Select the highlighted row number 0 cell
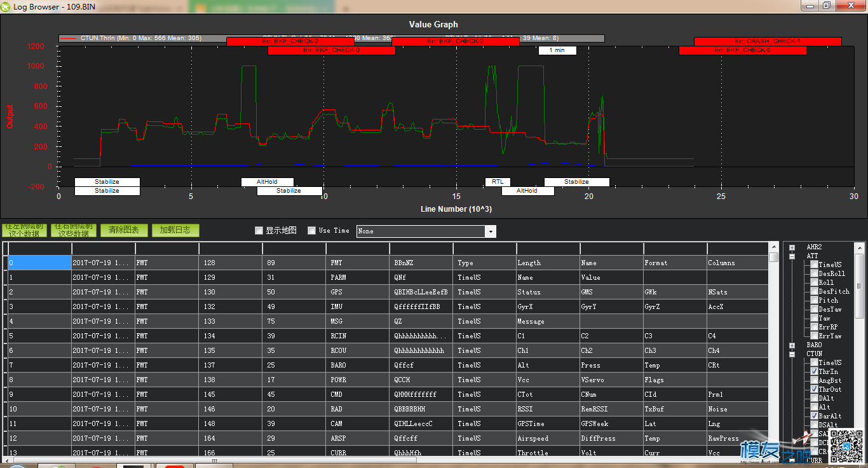The width and height of the screenshot is (868, 468). [39, 263]
